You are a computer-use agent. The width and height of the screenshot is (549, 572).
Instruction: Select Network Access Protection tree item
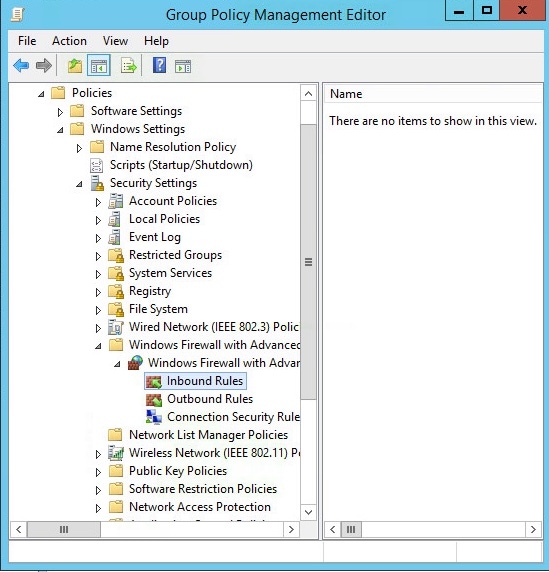(200, 507)
